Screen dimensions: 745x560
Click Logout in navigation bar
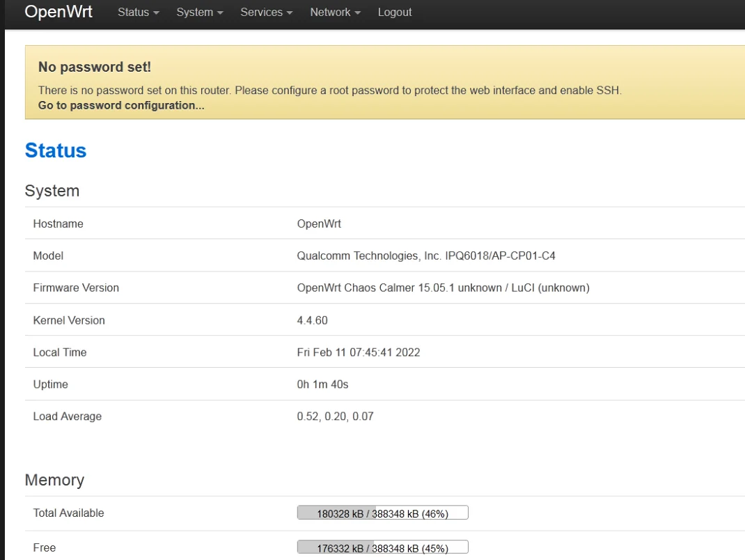pos(394,13)
